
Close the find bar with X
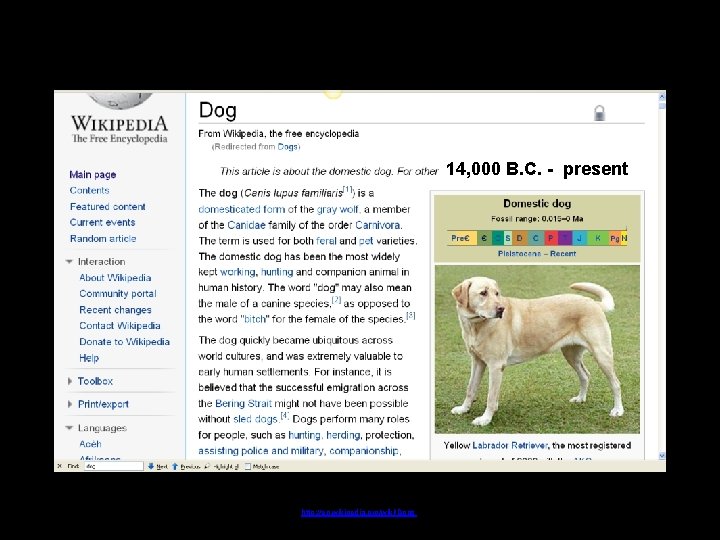pyautogui.click(x=60, y=466)
